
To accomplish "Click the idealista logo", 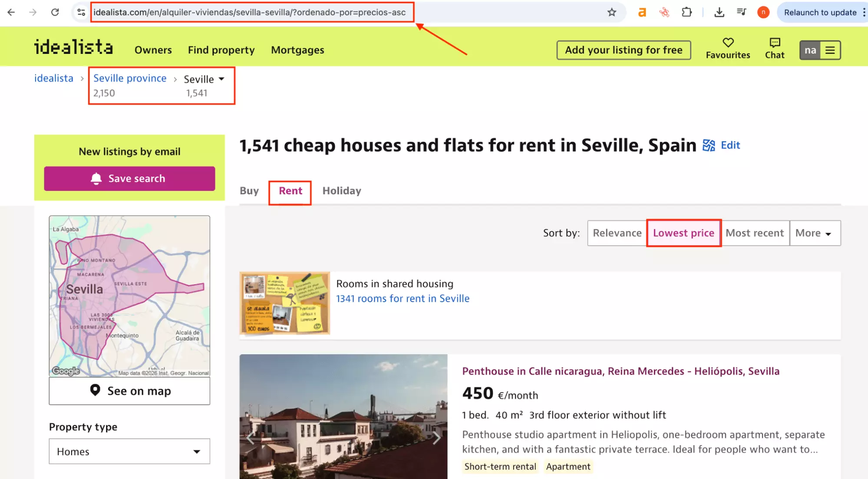I will [x=73, y=48].
